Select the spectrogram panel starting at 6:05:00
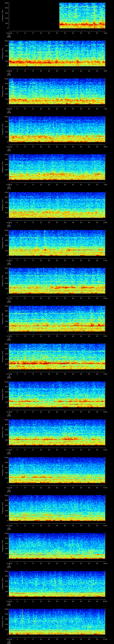The height and width of the screenshot is (644, 114). 57,54
